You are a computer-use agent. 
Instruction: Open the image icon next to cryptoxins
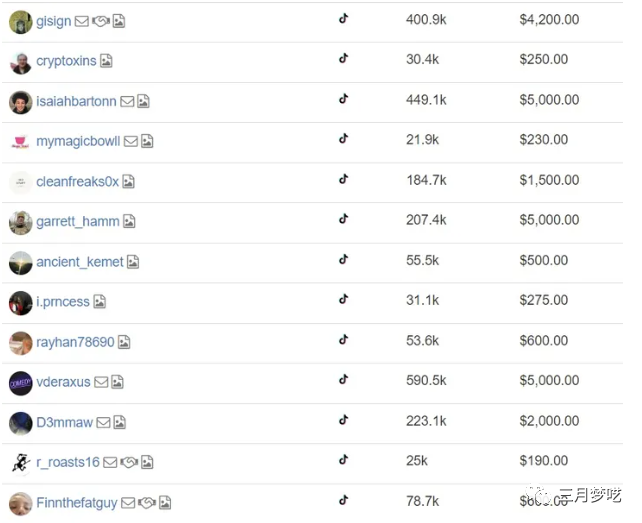pyautogui.click(x=106, y=61)
